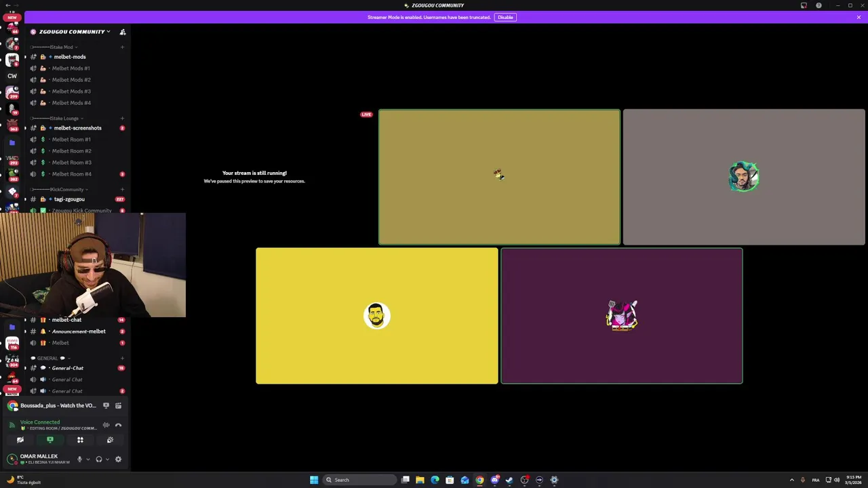Join Melbet Room #3 voice channel
This screenshot has height=488, width=868.
[x=77, y=163]
